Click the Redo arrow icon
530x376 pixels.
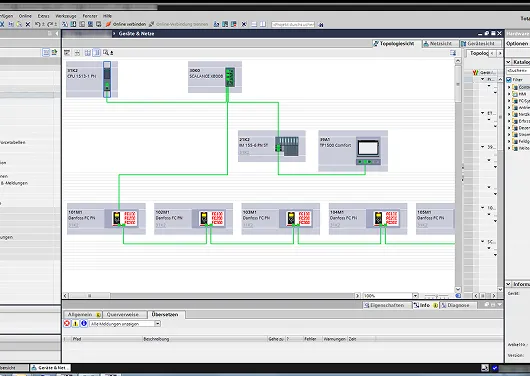coord(50,24)
